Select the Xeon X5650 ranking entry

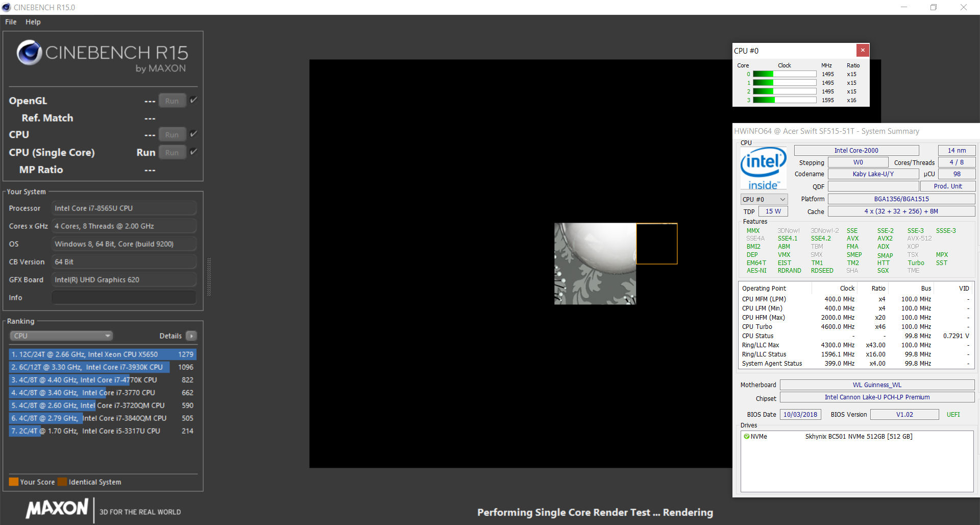103,354
